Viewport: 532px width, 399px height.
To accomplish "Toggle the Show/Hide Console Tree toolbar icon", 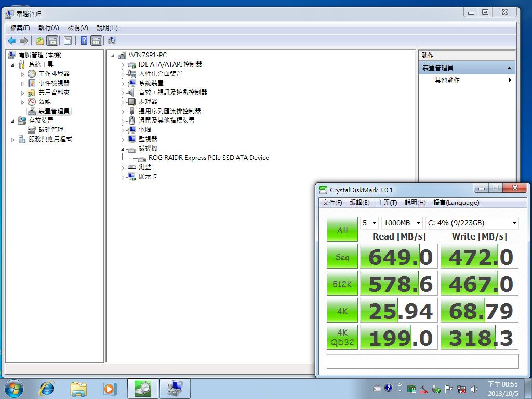I will tap(52, 41).
